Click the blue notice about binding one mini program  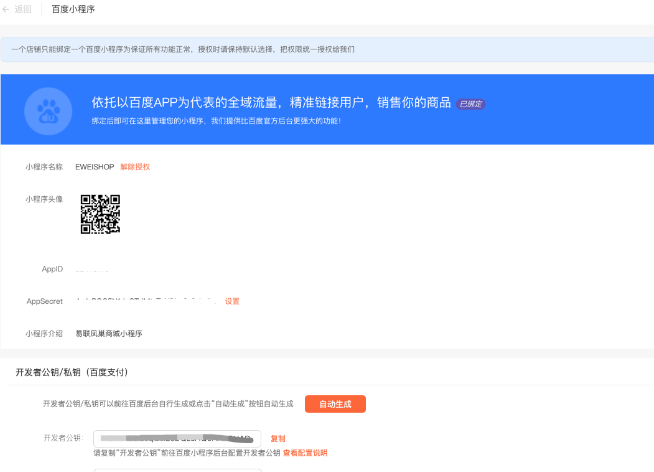(327, 49)
